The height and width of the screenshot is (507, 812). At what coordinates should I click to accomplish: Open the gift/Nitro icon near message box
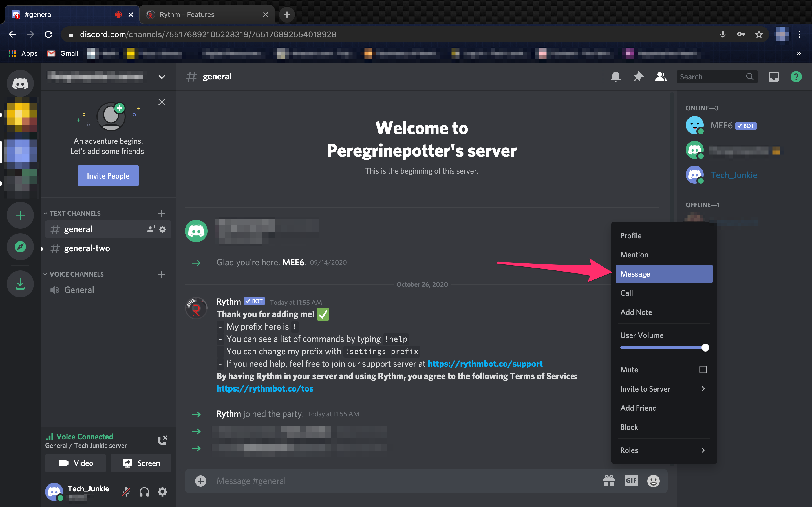pyautogui.click(x=609, y=480)
